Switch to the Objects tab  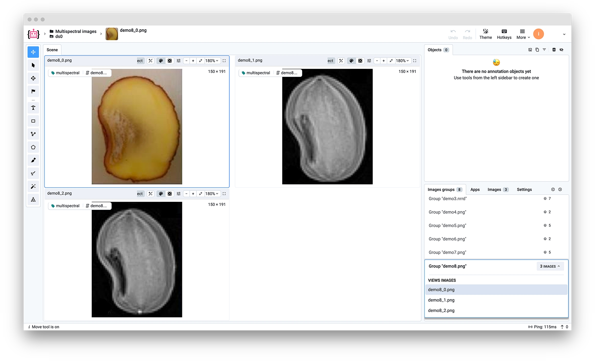tap(438, 50)
